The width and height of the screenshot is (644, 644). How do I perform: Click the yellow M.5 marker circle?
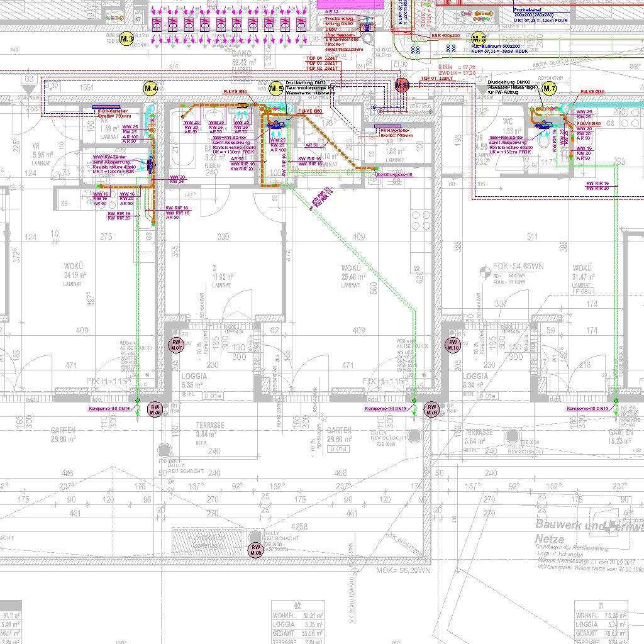click(x=276, y=89)
